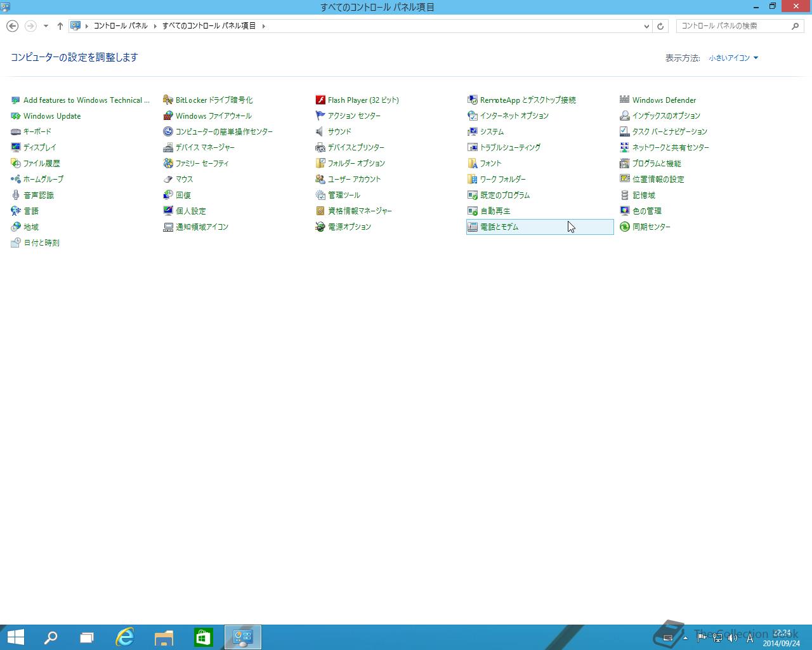
Task: Open サウンド speaker icon
Action: (320, 131)
